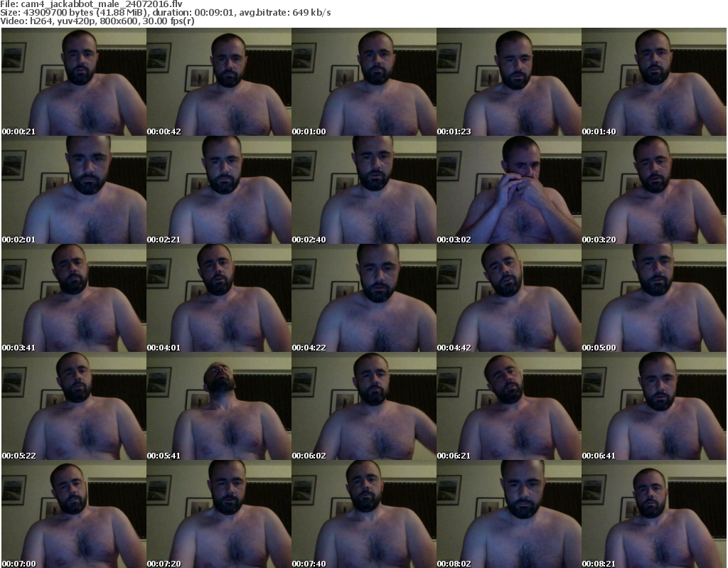728x568 pixels.
Task: Select the thumbnail stamped 00:04:42
Action: click(509, 298)
